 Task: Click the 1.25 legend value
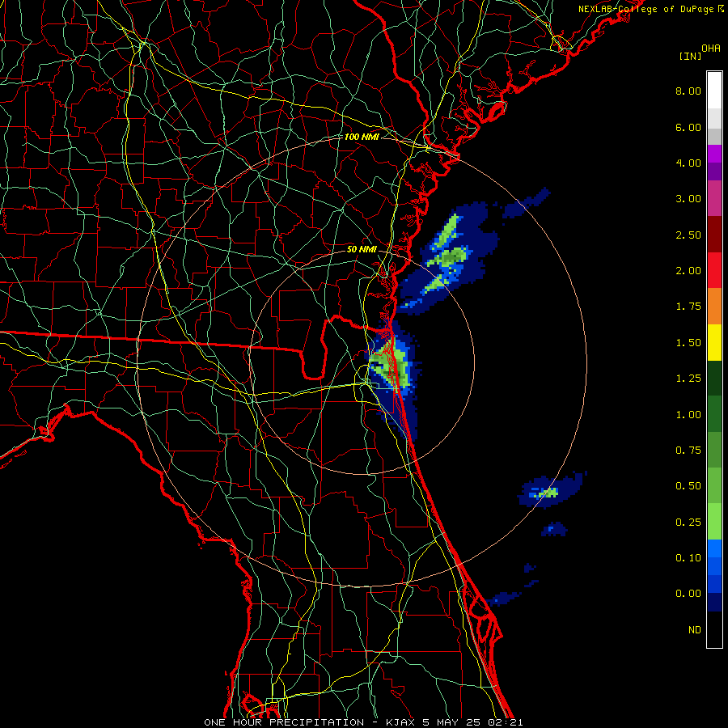(x=688, y=379)
